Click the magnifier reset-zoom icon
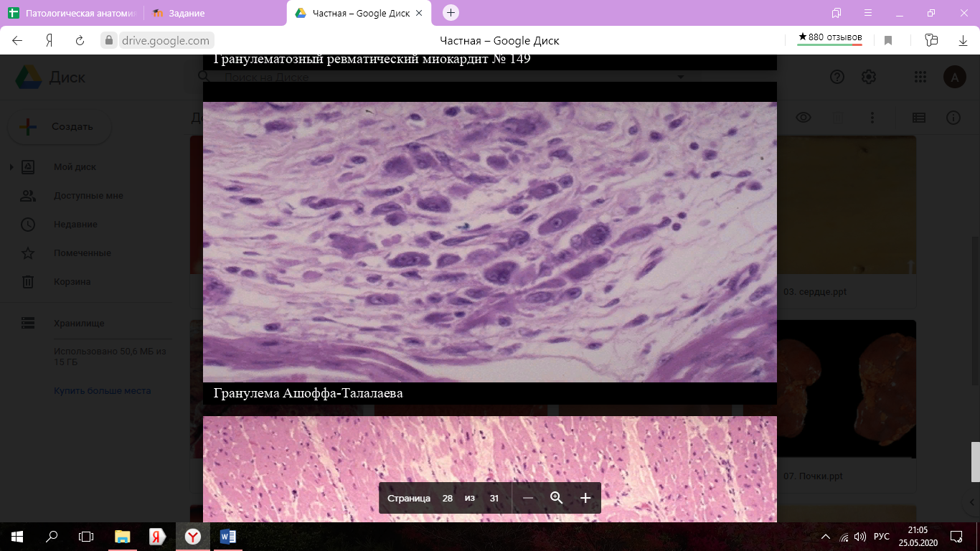 [556, 498]
